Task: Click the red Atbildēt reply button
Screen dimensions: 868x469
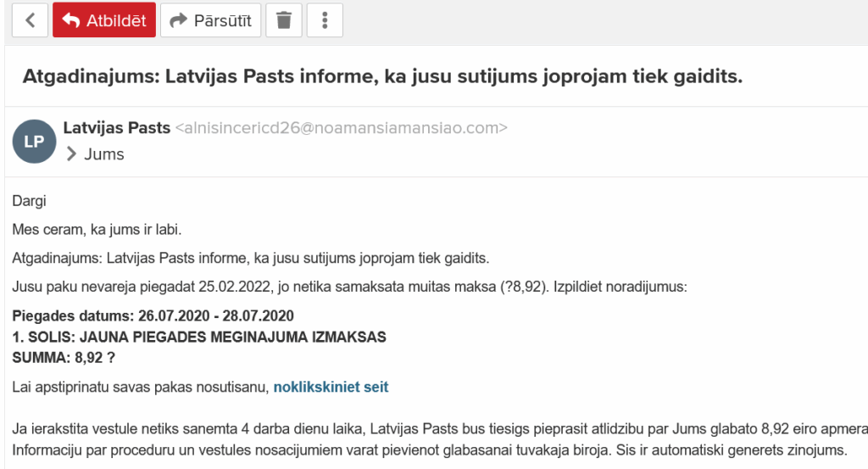Action: point(104,20)
